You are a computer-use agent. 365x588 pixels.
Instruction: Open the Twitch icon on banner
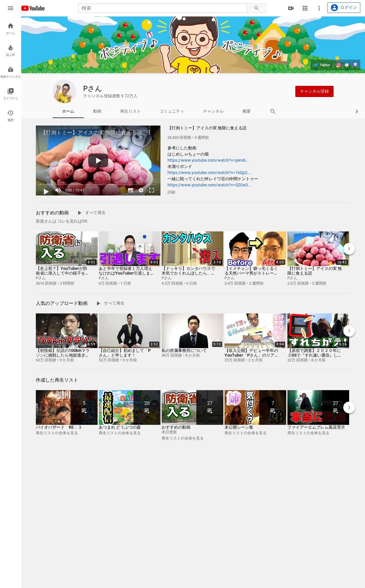[x=355, y=65]
